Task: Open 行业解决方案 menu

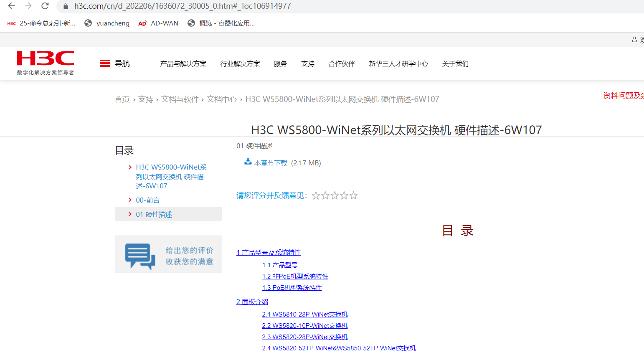Action: click(240, 64)
